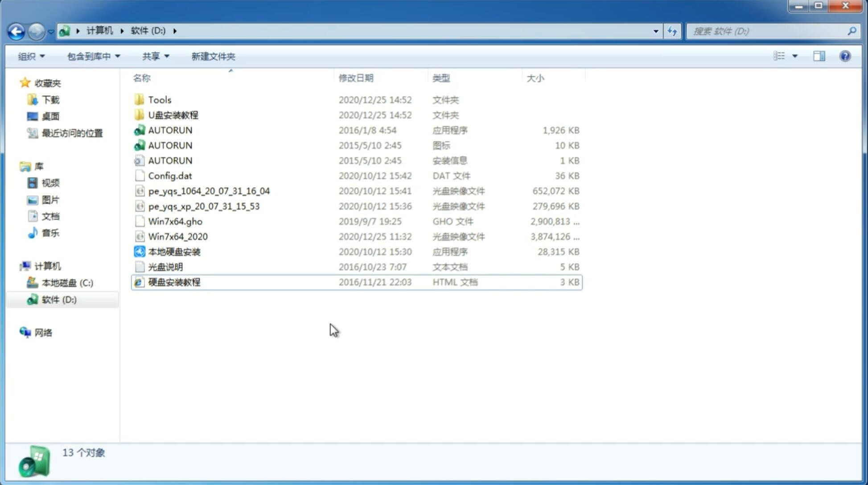The height and width of the screenshot is (485, 868).
Task: Open Win7x64.gho ghost file
Action: [175, 221]
